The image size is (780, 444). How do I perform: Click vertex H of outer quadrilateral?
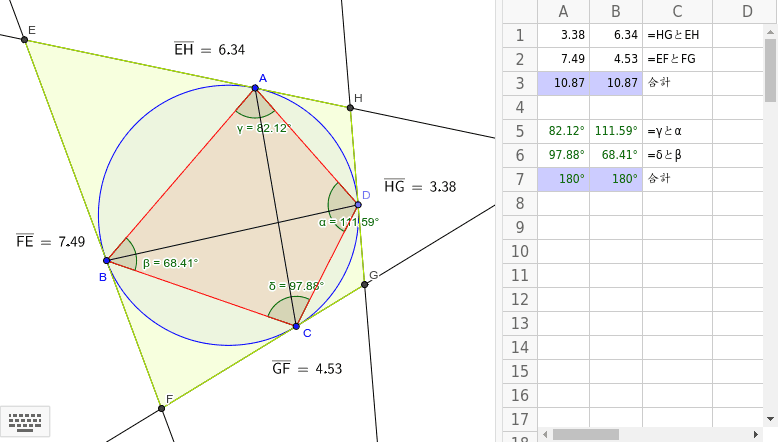(x=350, y=108)
